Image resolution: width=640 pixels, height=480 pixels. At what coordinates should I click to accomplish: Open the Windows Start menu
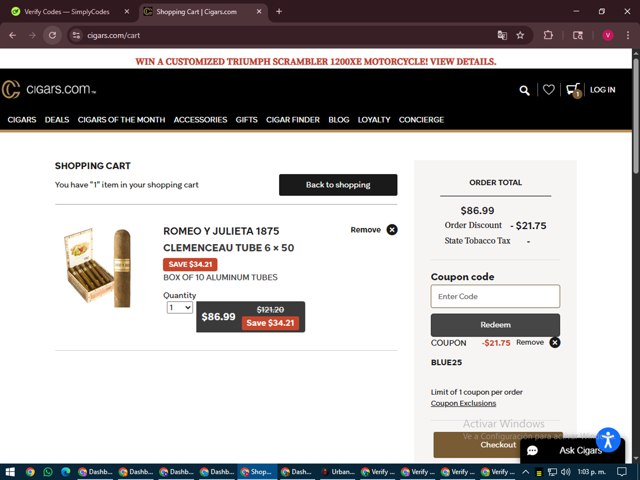point(10,472)
